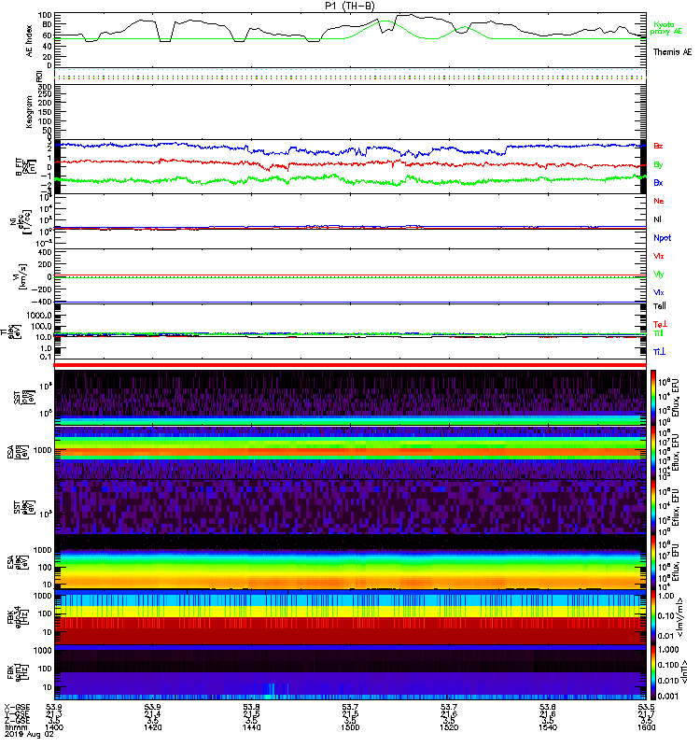Select the black 'Ni' legend label
This screenshot has height=747, width=700.
tap(658, 219)
